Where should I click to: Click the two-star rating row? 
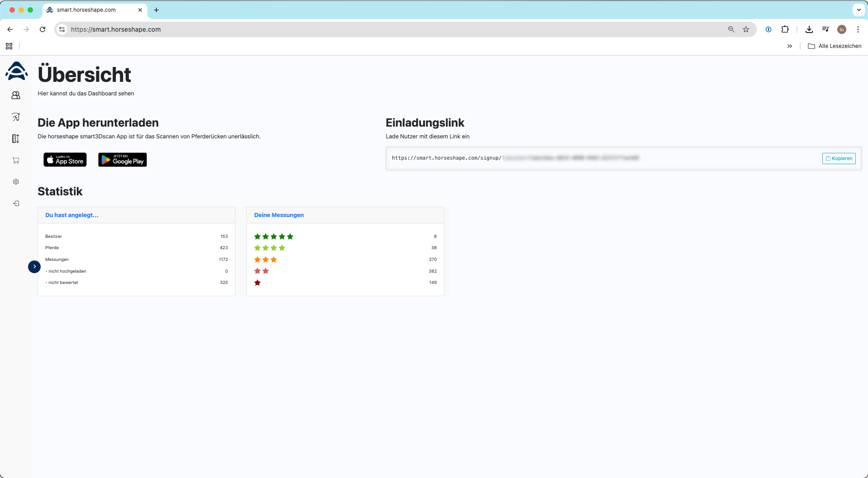pos(345,271)
